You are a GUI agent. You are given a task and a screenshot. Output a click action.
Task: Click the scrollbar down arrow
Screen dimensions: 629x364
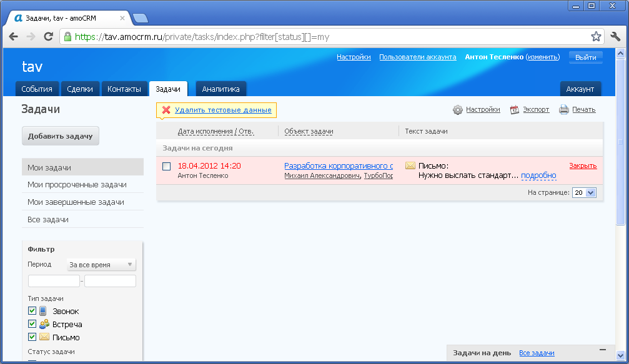(620, 355)
